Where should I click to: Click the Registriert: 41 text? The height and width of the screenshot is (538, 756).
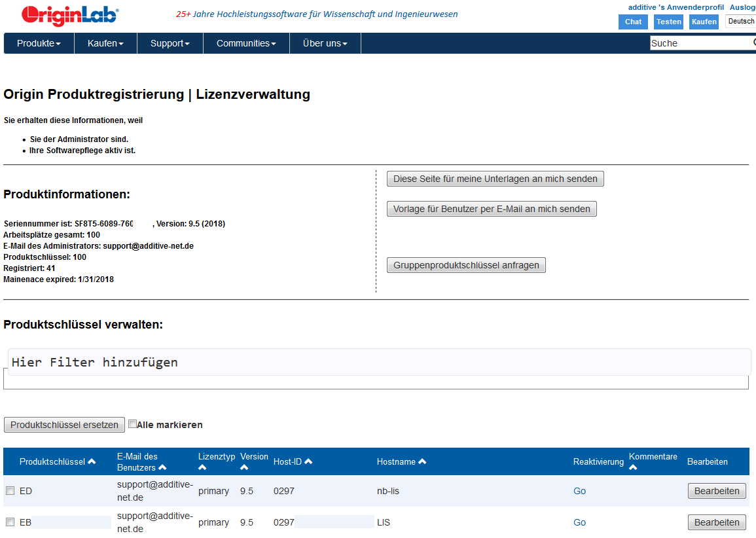(29, 268)
